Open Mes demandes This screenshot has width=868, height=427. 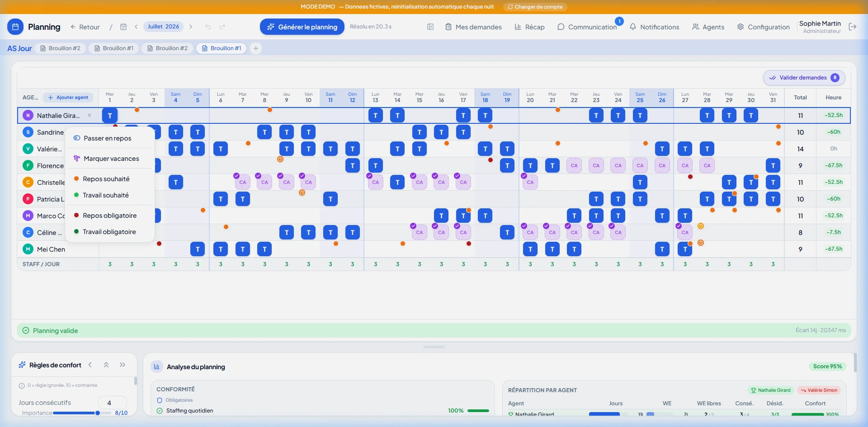[473, 27]
